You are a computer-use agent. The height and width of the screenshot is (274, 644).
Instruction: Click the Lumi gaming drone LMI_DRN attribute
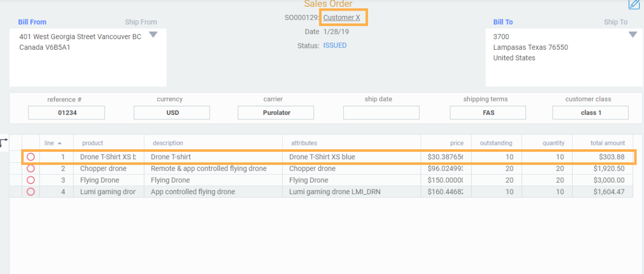tap(335, 192)
